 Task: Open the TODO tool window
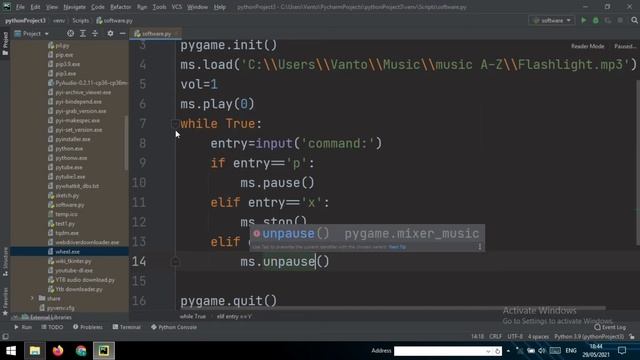coord(52,327)
